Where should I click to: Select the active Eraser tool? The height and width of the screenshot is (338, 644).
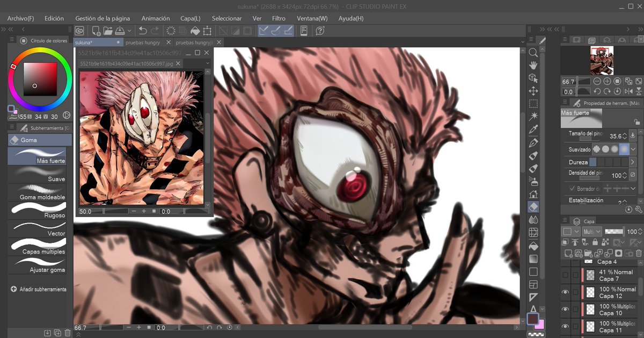[533, 207]
